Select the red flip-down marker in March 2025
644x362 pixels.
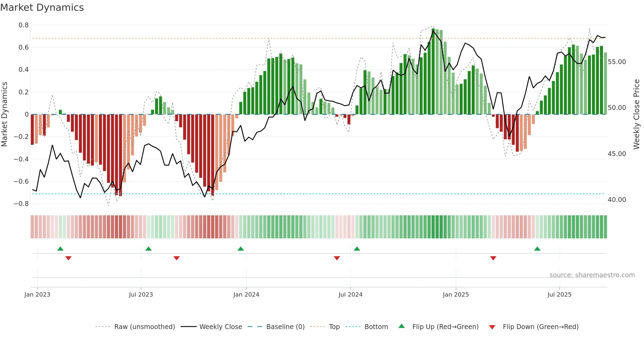493,258
